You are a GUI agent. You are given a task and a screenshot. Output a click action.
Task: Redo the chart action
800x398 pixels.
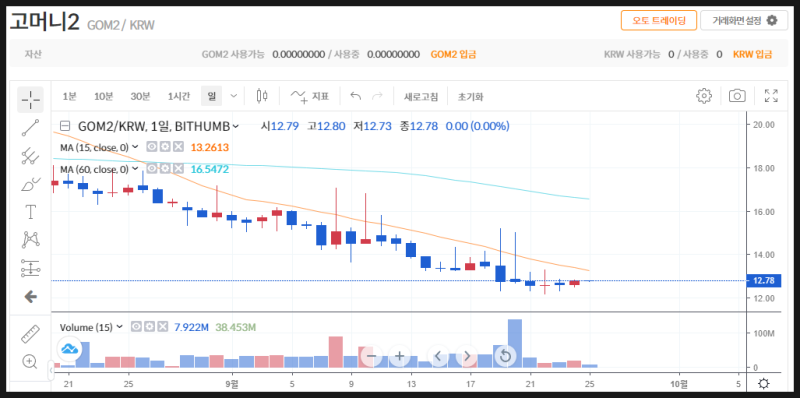pos(377,96)
